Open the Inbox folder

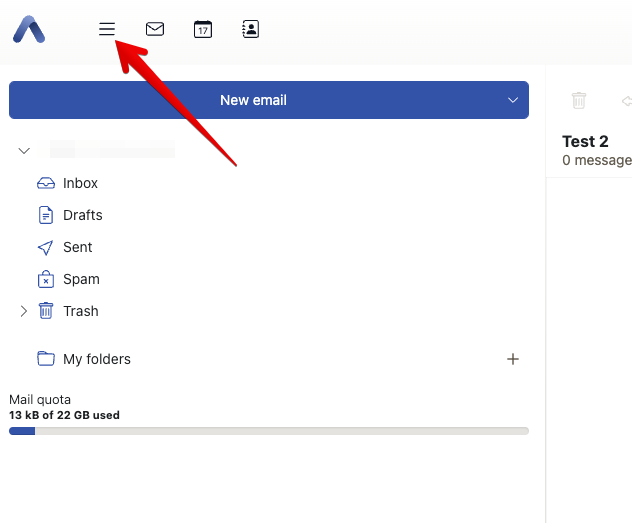pyautogui.click(x=80, y=183)
